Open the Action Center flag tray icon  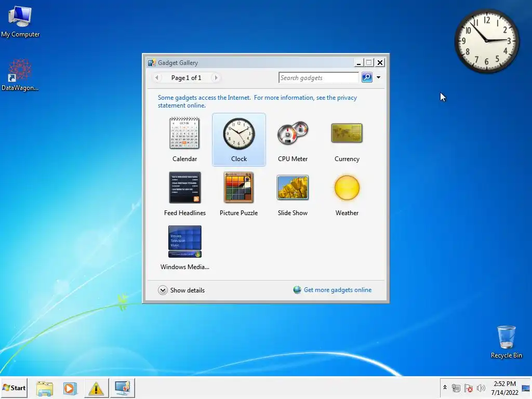coord(469,388)
